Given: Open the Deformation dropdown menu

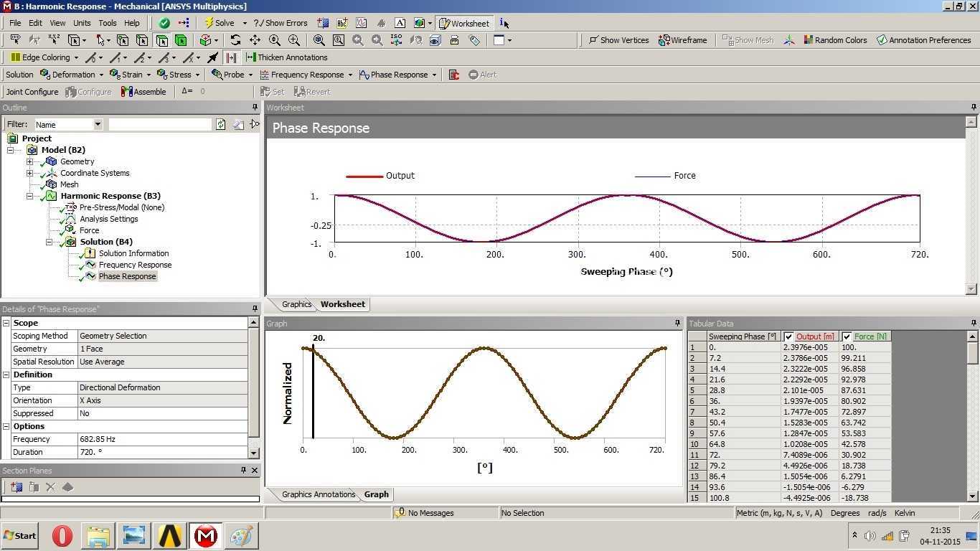Looking at the screenshot, I should (72, 75).
